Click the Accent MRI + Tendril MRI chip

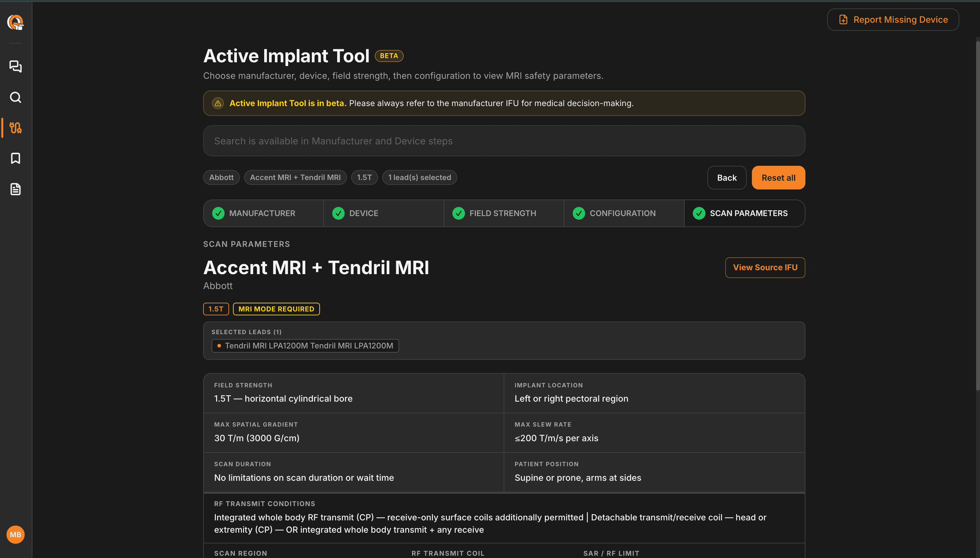point(295,177)
